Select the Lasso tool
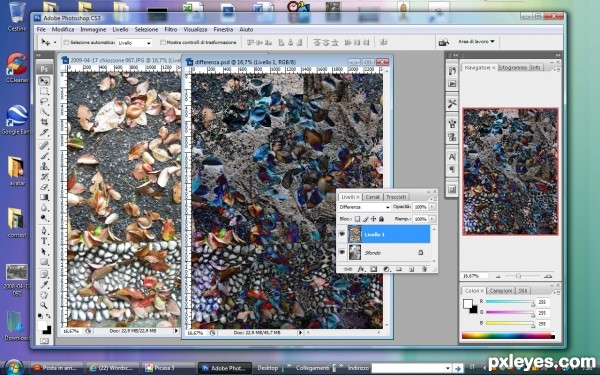The image size is (600, 375). pos(44,102)
